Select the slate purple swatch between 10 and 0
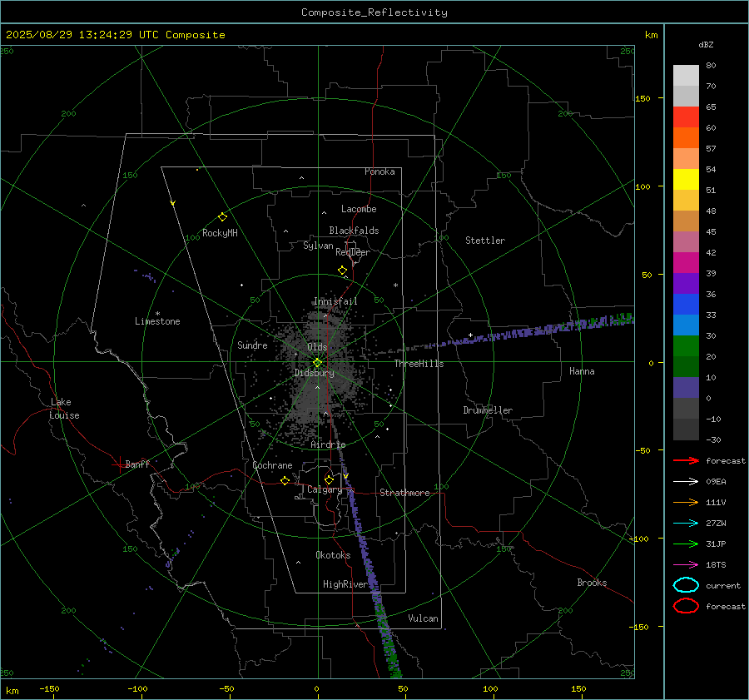The height and width of the screenshot is (700, 749). [686, 388]
